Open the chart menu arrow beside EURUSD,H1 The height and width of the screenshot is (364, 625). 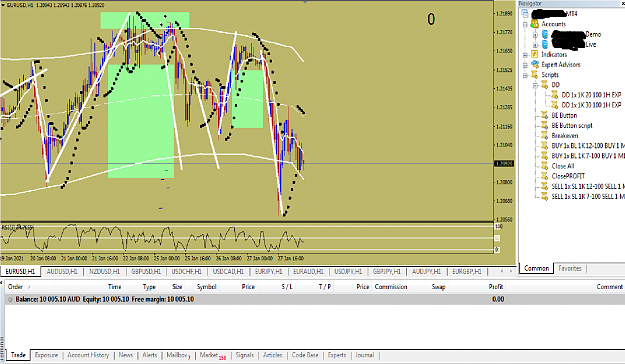click(3, 5)
